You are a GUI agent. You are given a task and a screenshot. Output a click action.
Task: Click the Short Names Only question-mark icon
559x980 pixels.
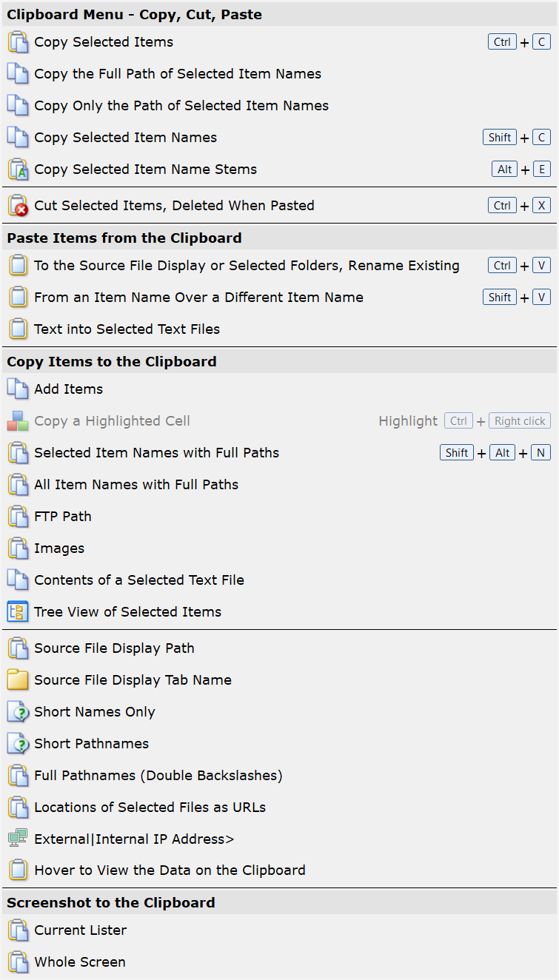point(18,712)
